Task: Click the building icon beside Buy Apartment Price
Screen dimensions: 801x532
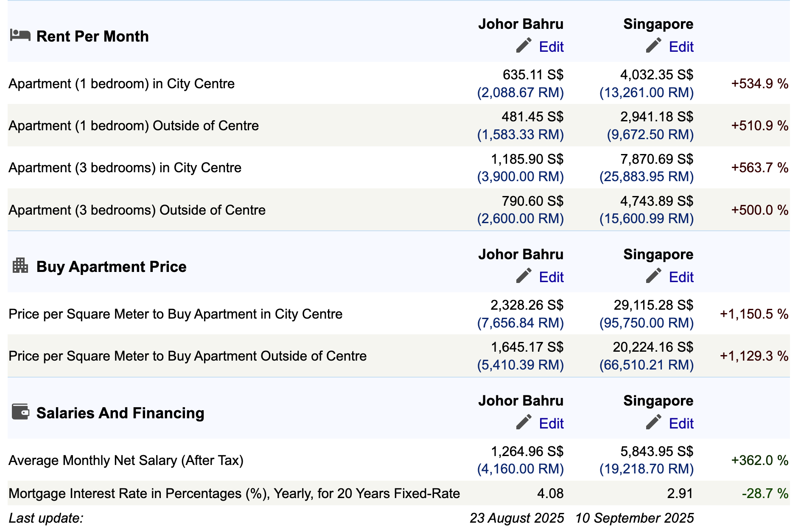Action: pyautogui.click(x=20, y=266)
